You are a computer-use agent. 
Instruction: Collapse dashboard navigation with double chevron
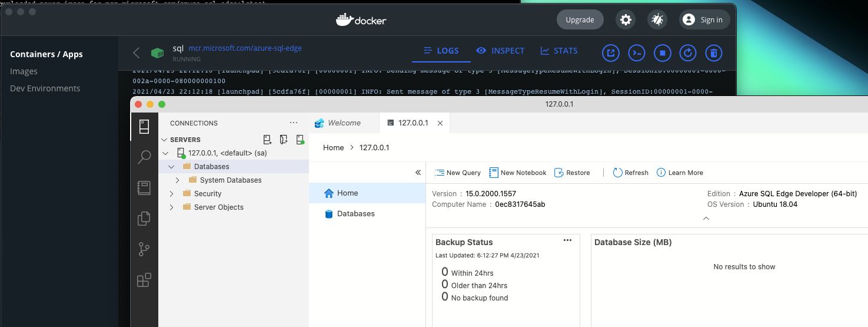coord(418,173)
